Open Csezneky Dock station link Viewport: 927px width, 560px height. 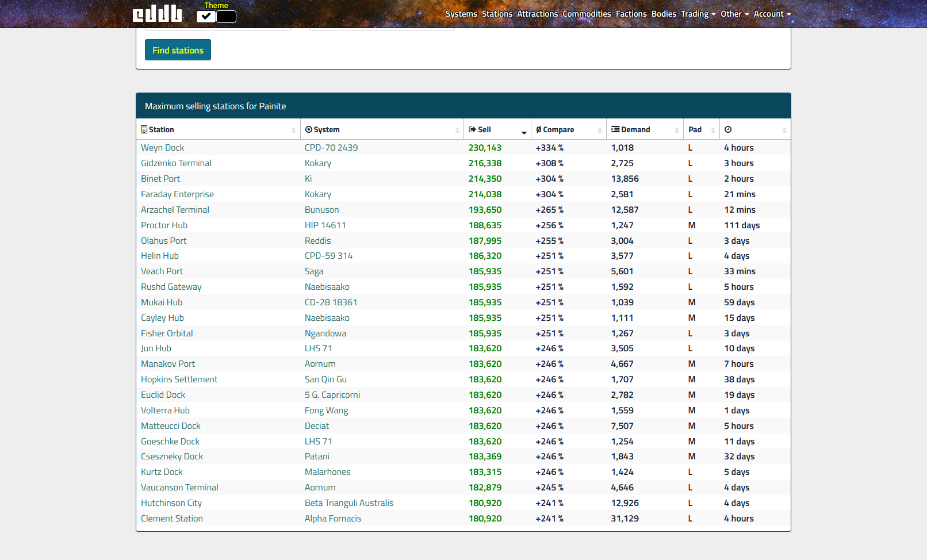172,457
